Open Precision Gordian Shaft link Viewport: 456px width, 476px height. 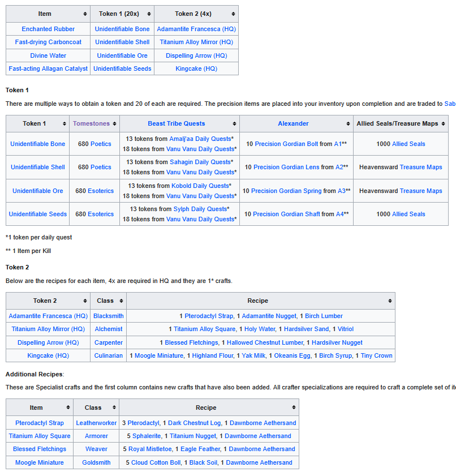pyautogui.click(x=286, y=214)
